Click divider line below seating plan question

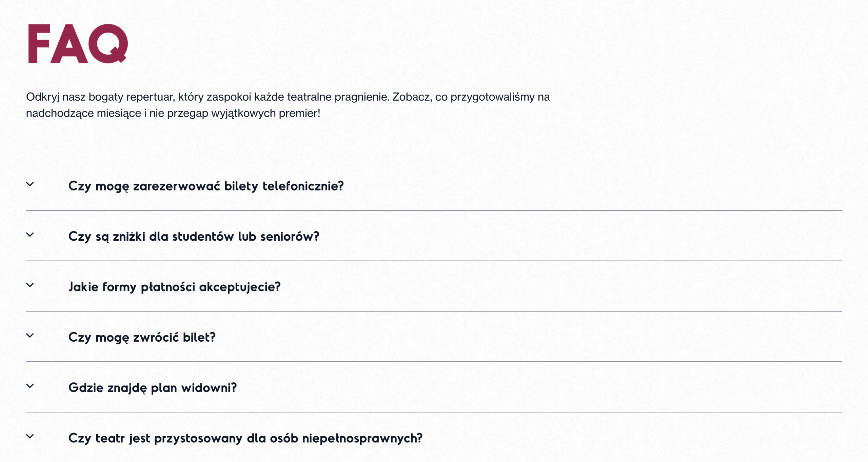click(434, 412)
